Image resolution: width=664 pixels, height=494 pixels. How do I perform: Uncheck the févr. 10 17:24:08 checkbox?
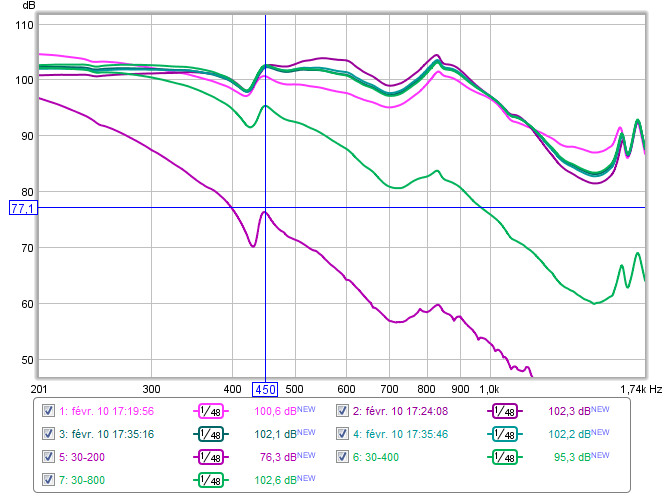click(x=343, y=410)
